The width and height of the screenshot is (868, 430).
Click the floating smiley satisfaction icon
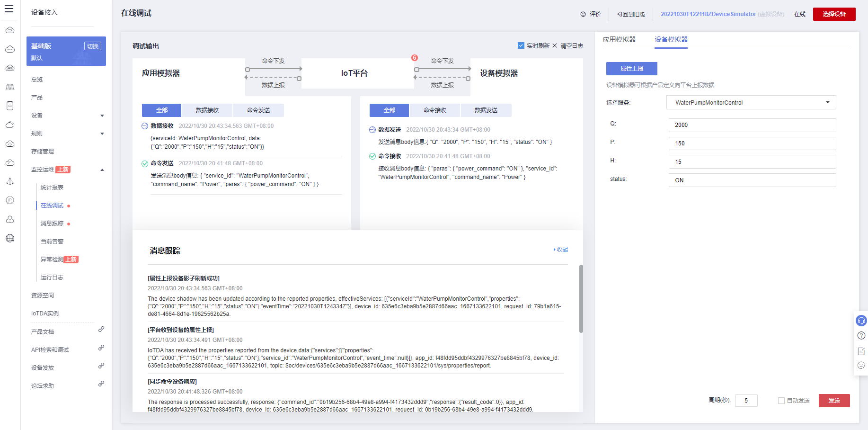(861, 365)
